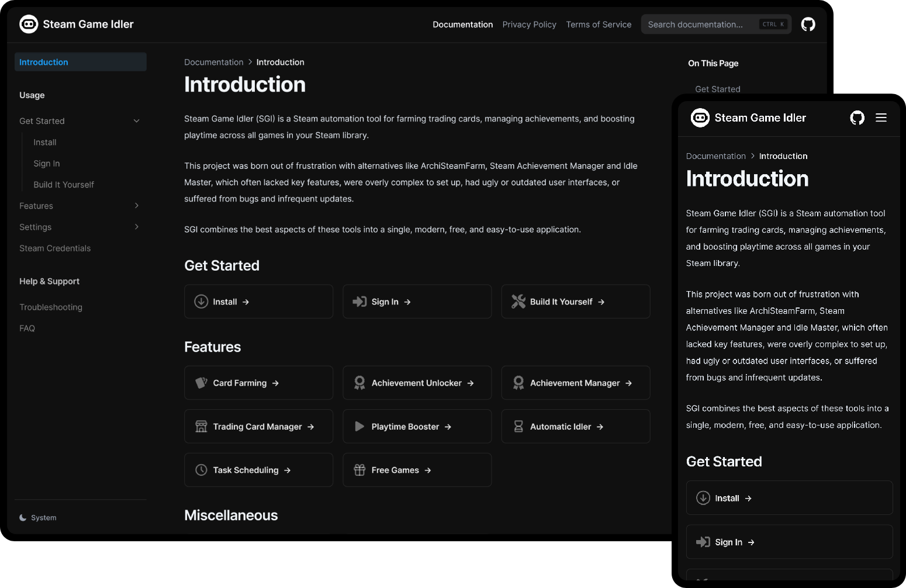Click the Introduction breadcrumb on desktop page
This screenshot has height=588, width=906.
(280, 62)
